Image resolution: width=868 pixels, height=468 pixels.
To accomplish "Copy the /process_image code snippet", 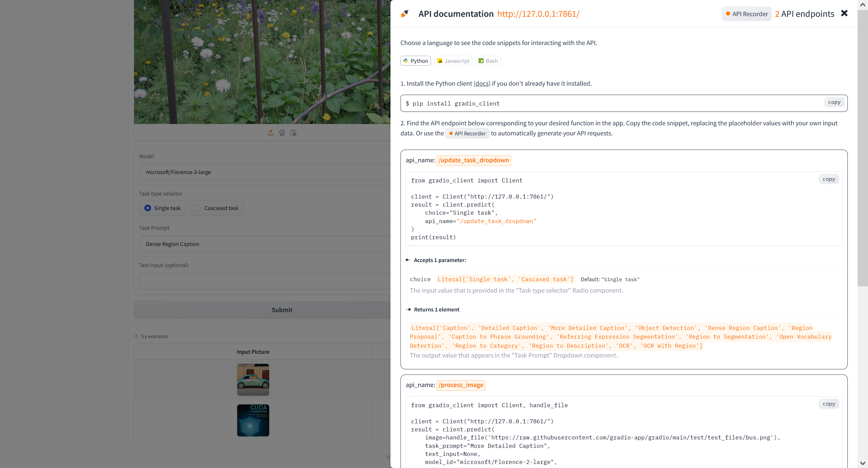I will [x=829, y=403].
